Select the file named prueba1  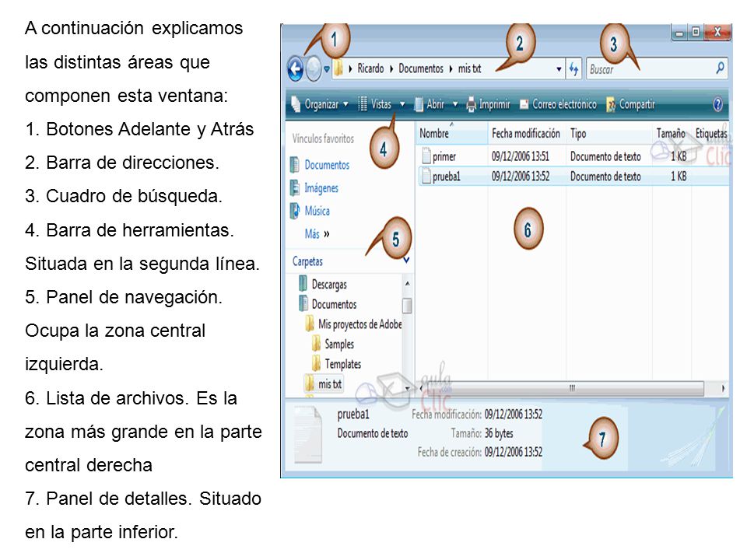coord(447,177)
